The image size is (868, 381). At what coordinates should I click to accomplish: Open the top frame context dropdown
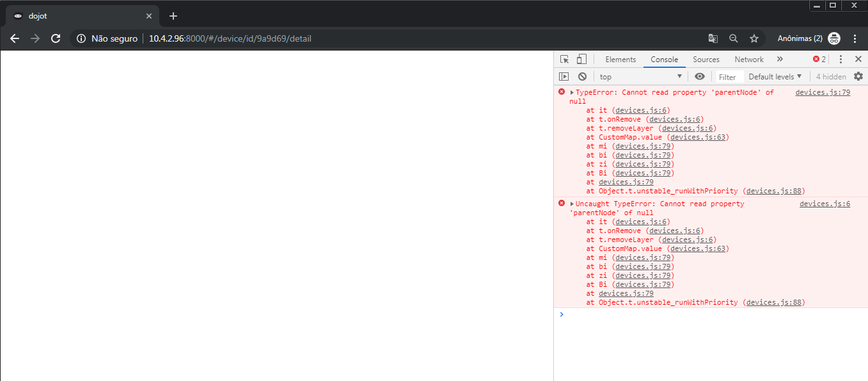click(640, 76)
